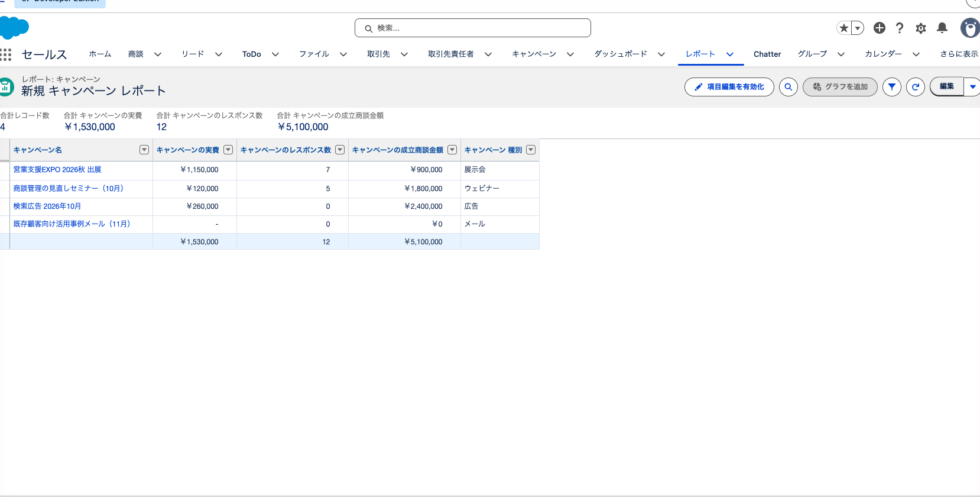Open the dropdown arrow next to 編集
The width and height of the screenshot is (980, 497).
pyautogui.click(x=972, y=86)
